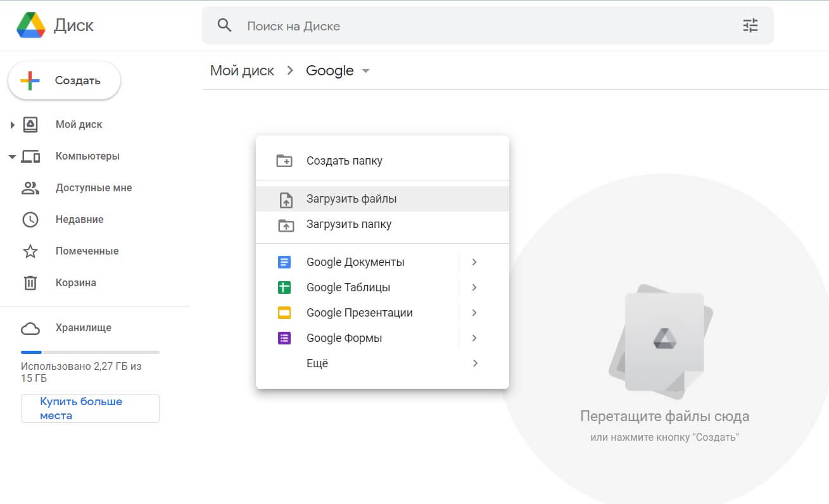Click the Buy more storage button
829x504 pixels.
(90, 408)
